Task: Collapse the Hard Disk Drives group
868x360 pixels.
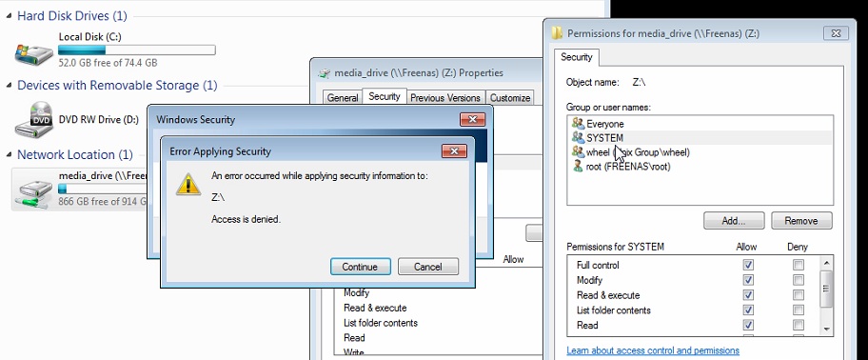Action: (9, 16)
